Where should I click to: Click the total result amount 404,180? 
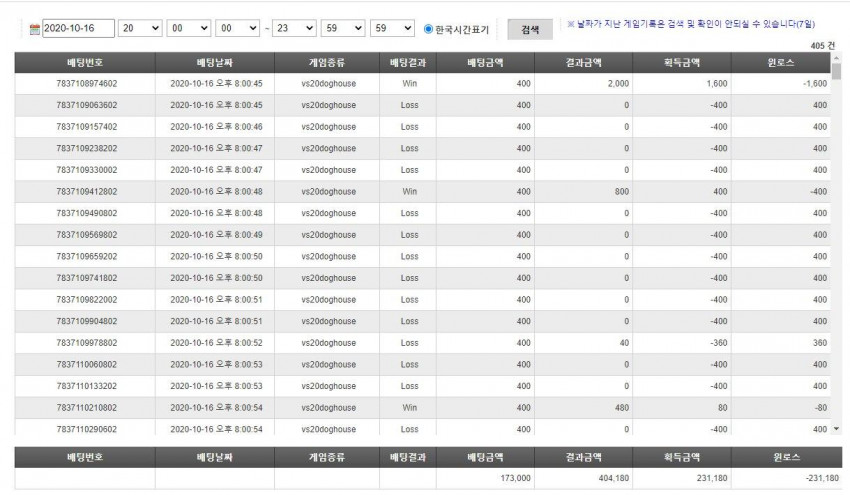(614, 478)
